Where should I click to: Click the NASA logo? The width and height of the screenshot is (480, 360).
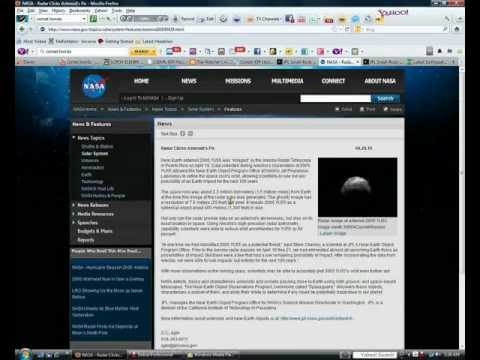point(94,86)
